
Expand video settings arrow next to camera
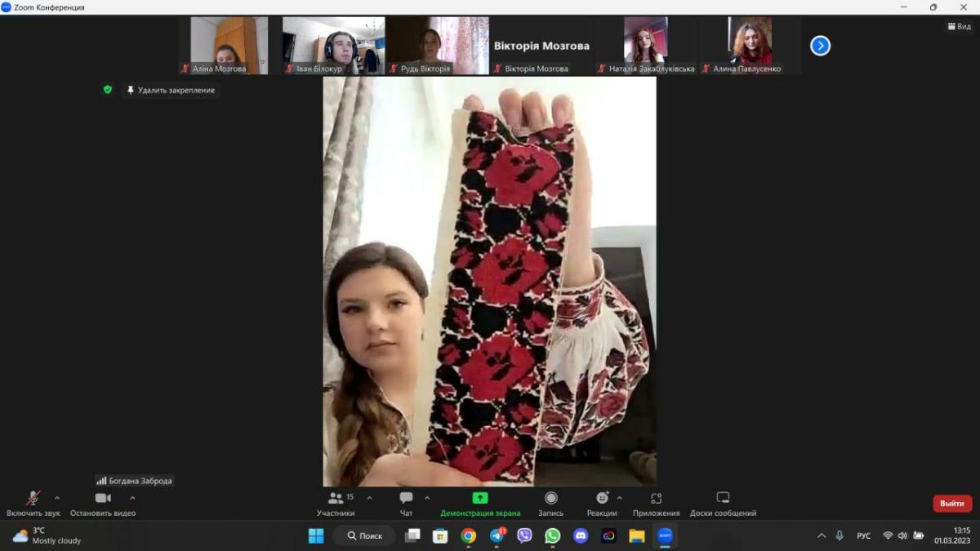click(x=132, y=498)
